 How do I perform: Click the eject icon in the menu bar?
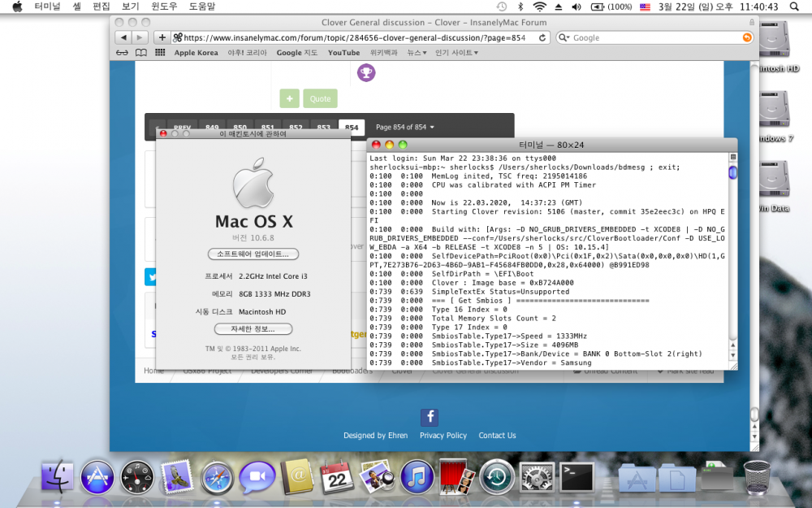(x=559, y=7)
